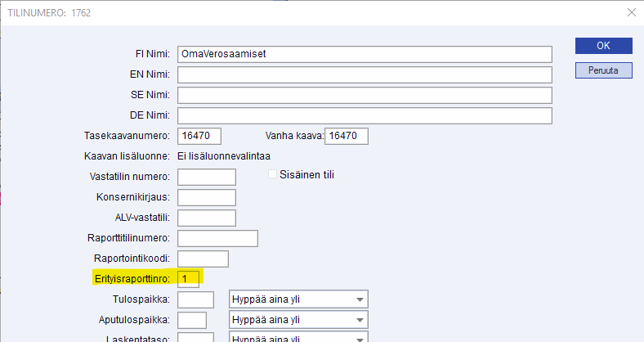Select the SE Nimi input field
This screenshot has width=644, height=342.
coord(365,95)
